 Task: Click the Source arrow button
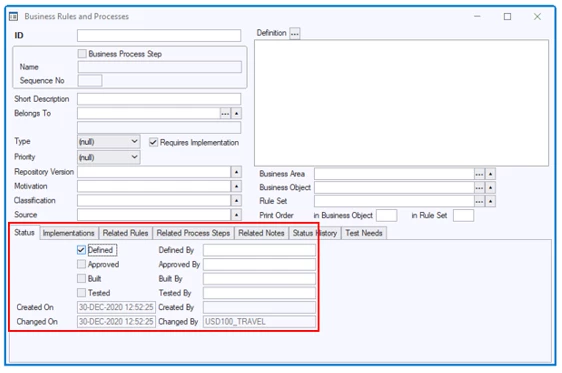click(236, 215)
